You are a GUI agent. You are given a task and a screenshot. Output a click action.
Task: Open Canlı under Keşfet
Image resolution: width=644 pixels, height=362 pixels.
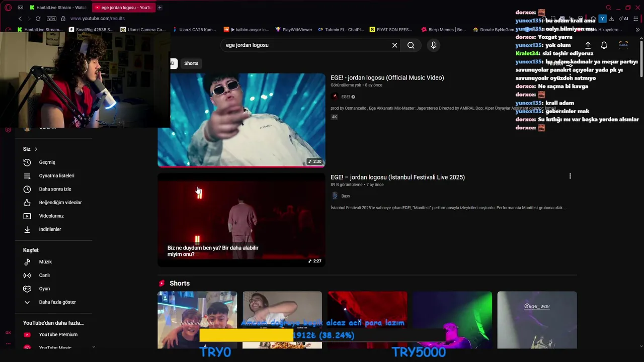click(x=54, y=276)
